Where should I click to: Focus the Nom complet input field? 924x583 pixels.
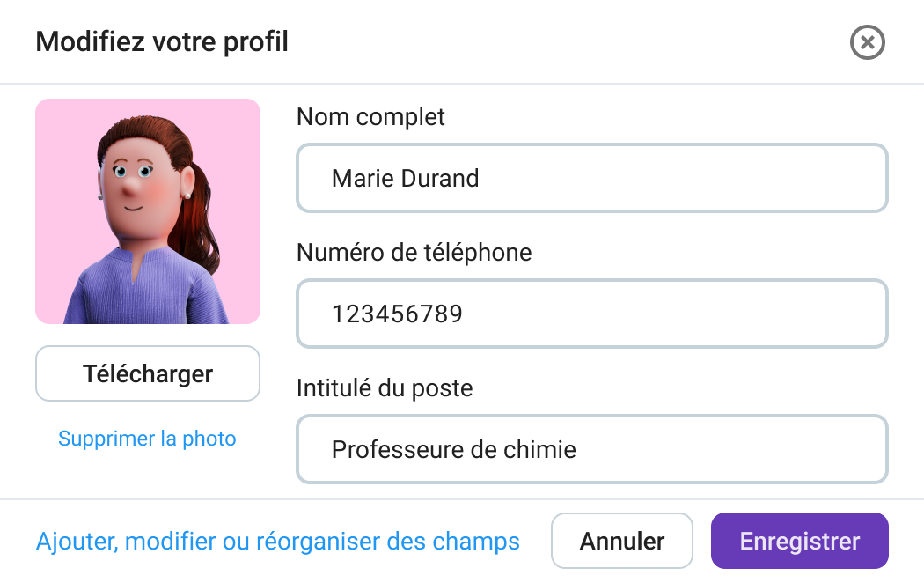pyautogui.click(x=591, y=179)
